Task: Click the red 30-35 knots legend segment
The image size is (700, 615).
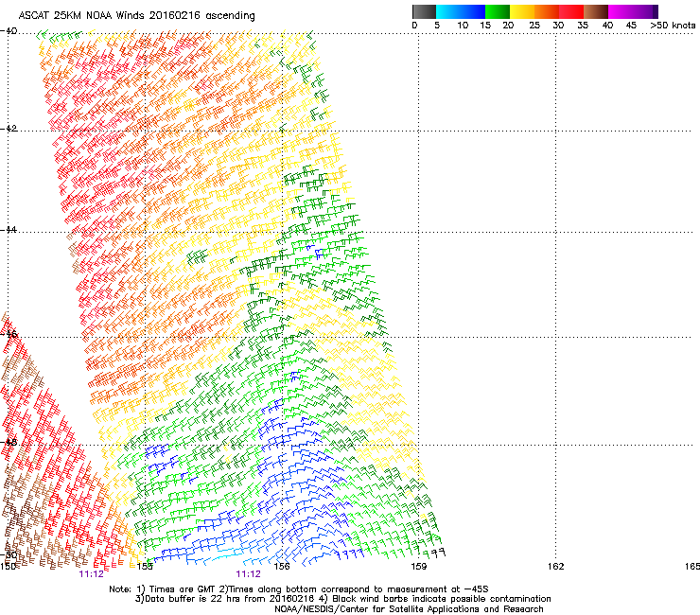Action: point(571,11)
